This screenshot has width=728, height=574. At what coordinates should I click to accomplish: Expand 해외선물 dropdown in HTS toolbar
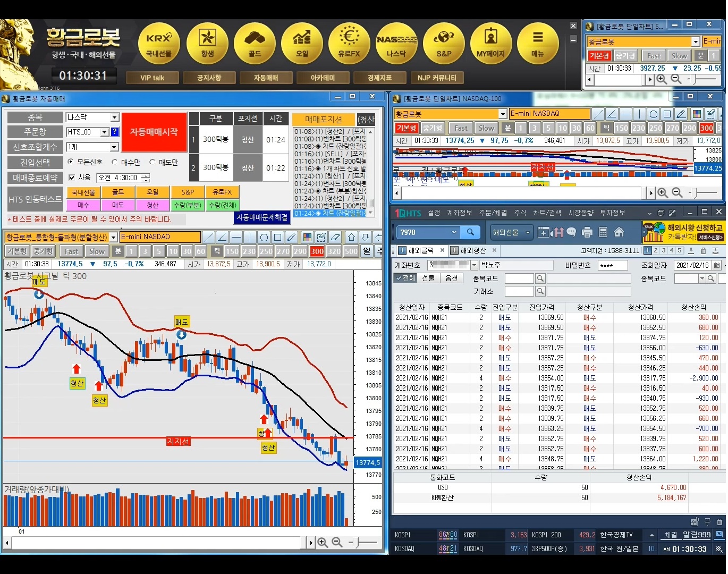coord(527,232)
